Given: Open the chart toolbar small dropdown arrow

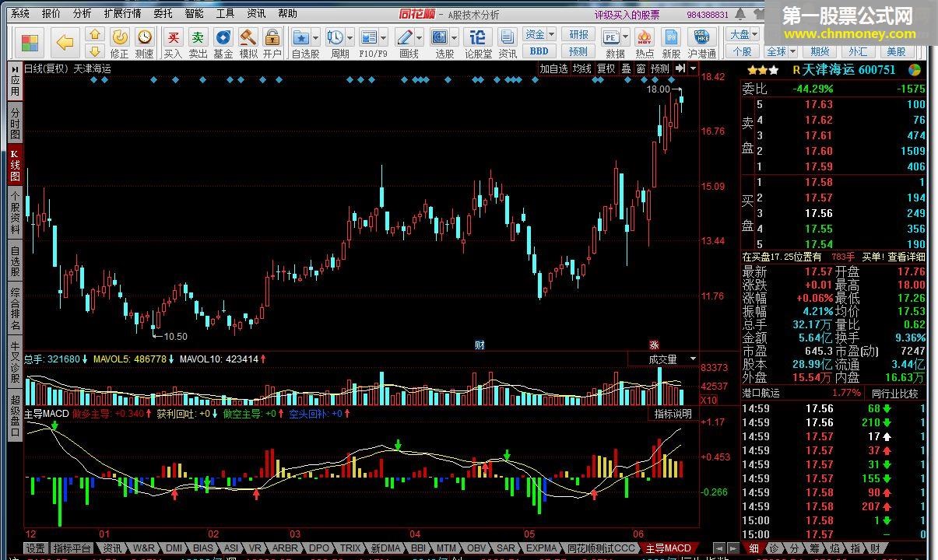Looking at the screenshot, I should pos(693,68).
